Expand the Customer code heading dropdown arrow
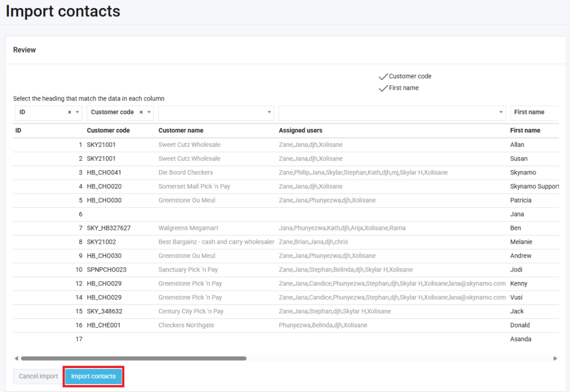This screenshot has height=392, width=571. (149, 112)
